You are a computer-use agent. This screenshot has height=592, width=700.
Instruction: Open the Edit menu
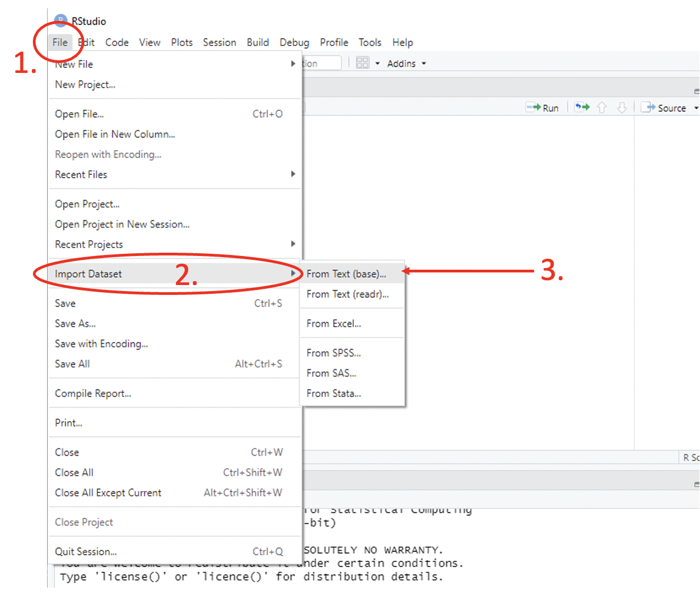tap(86, 42)
